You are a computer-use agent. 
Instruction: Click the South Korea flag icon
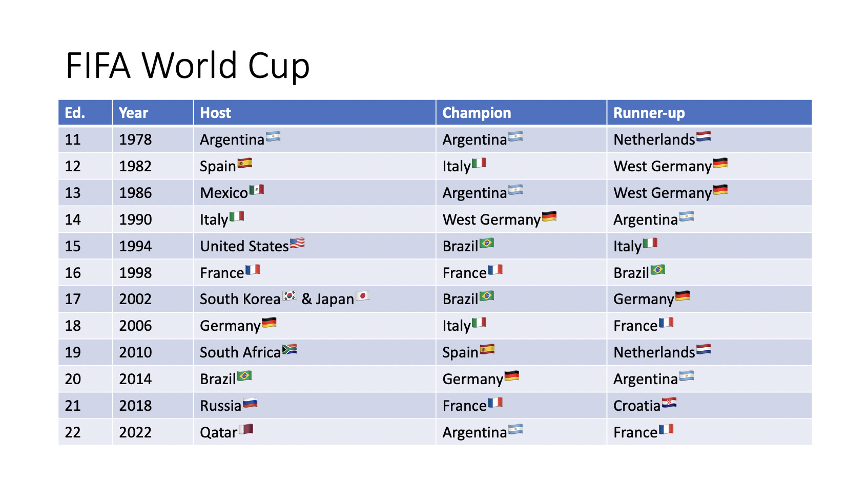(x=290, y=296)
